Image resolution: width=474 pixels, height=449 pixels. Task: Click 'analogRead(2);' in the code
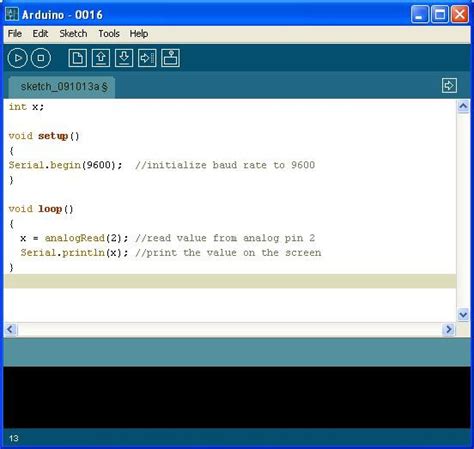(86, 238)
